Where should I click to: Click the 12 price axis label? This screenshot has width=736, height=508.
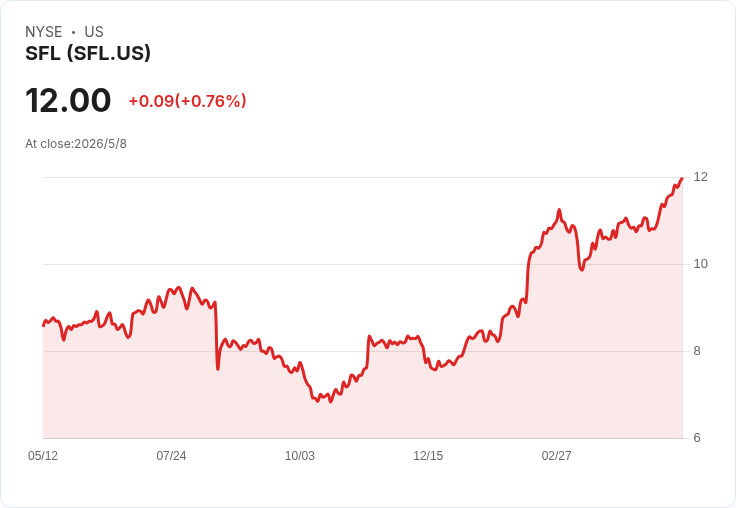pyautogui.click(x=700, y=177)
